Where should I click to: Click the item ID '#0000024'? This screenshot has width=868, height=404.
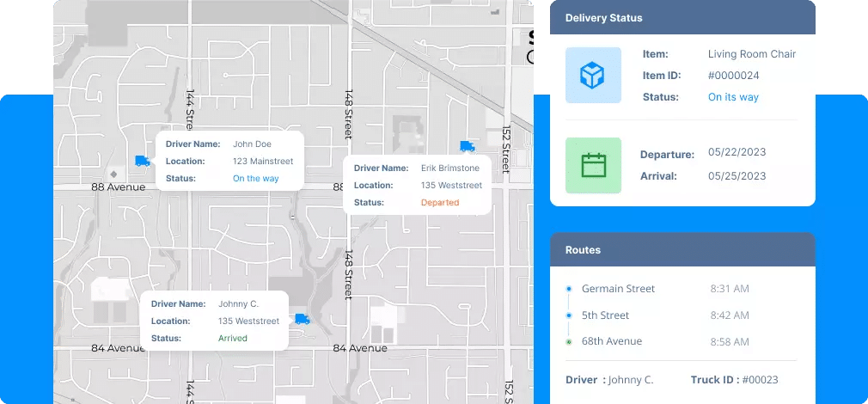(733, 76)
